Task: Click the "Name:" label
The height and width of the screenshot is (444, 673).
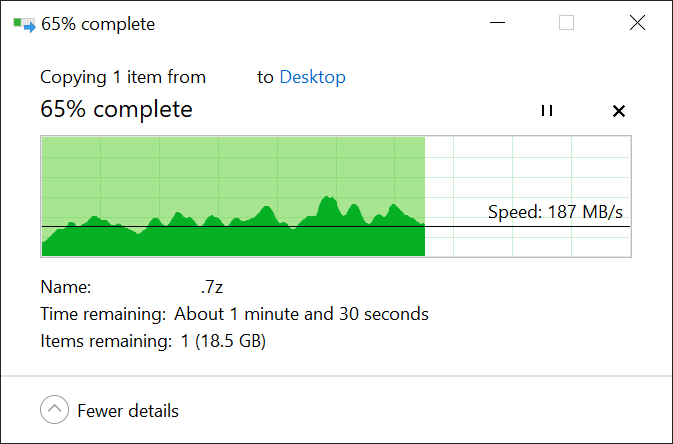Action: (x=66, y=287)
